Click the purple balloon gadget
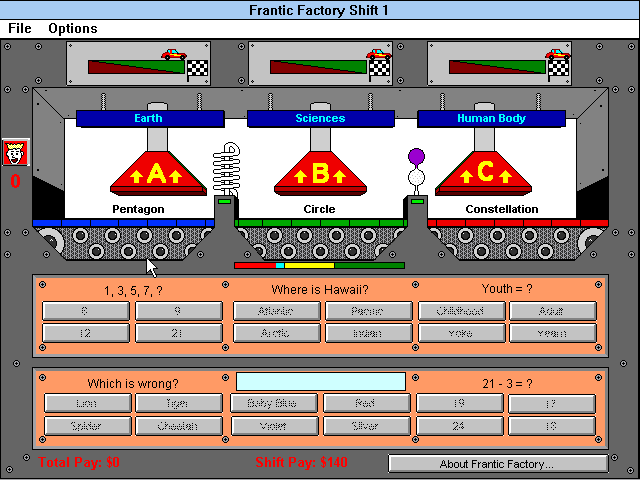Viewport: 640px width, 480px height. (417, 171)
